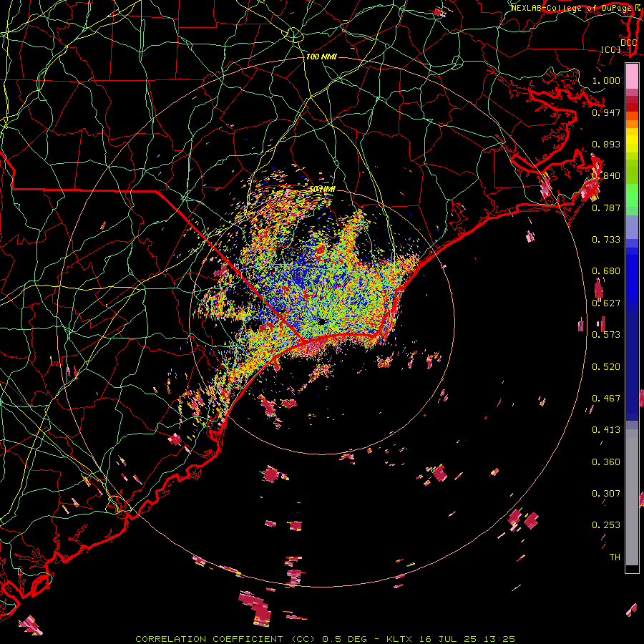Select the 0.680 scale value
Screen dimensions: 644x644
[606, 271]
